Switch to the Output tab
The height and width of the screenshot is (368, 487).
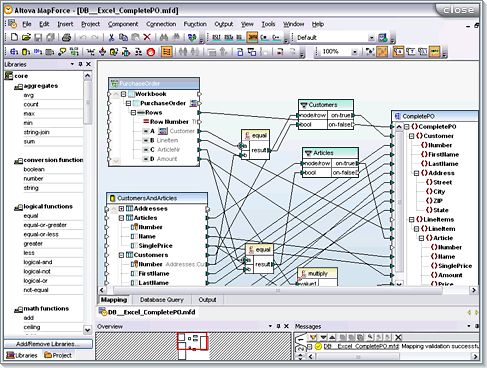pyautogui.click(x=207, y=300)
